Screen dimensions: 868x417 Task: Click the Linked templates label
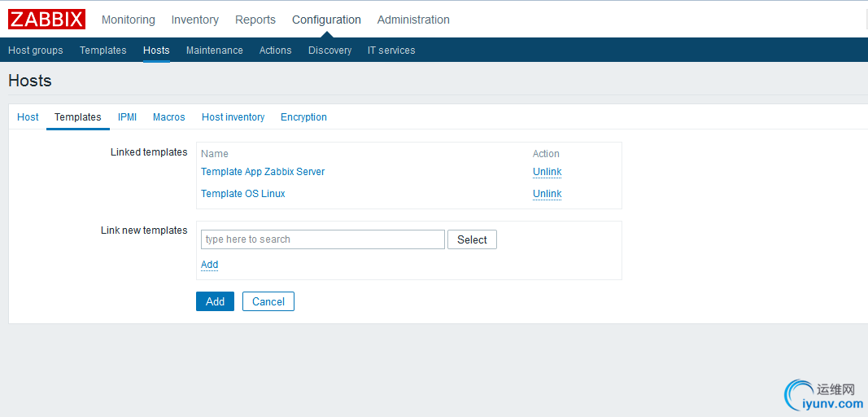click(x=149, y=152)
